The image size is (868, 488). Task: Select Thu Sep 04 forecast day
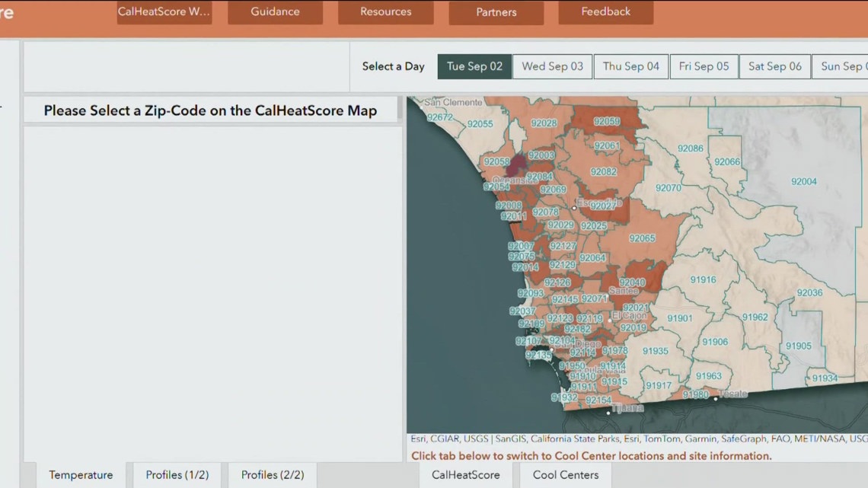(630, 66)
